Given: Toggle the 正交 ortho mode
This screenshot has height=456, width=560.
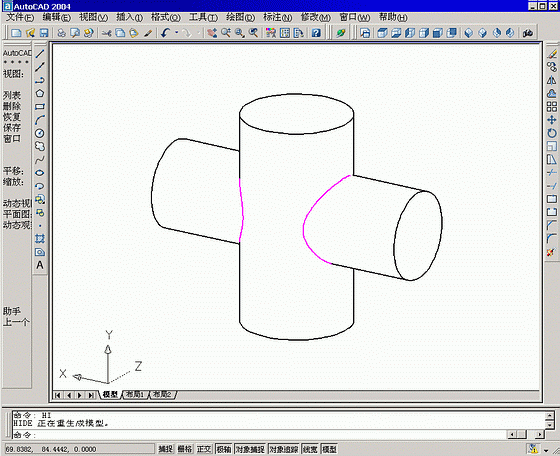Looking at the screenshot, I should point(204,449).
